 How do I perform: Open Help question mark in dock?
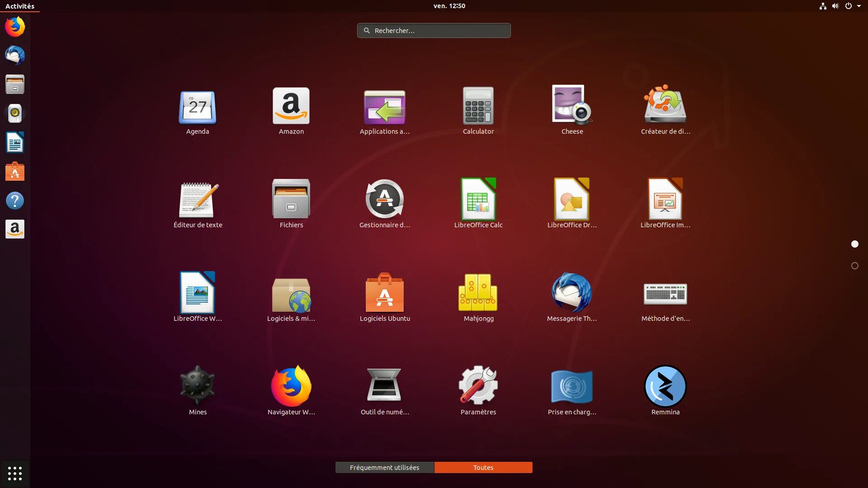click(x=15, y=200)
